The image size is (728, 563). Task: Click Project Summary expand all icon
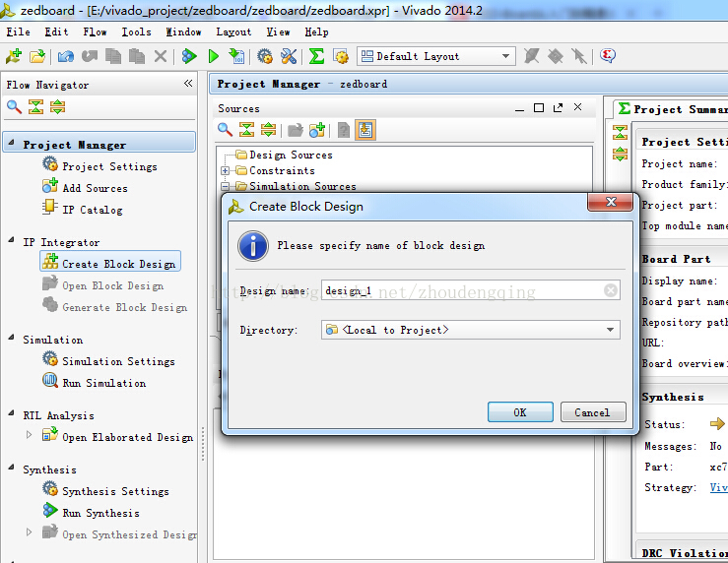point(620,154)
